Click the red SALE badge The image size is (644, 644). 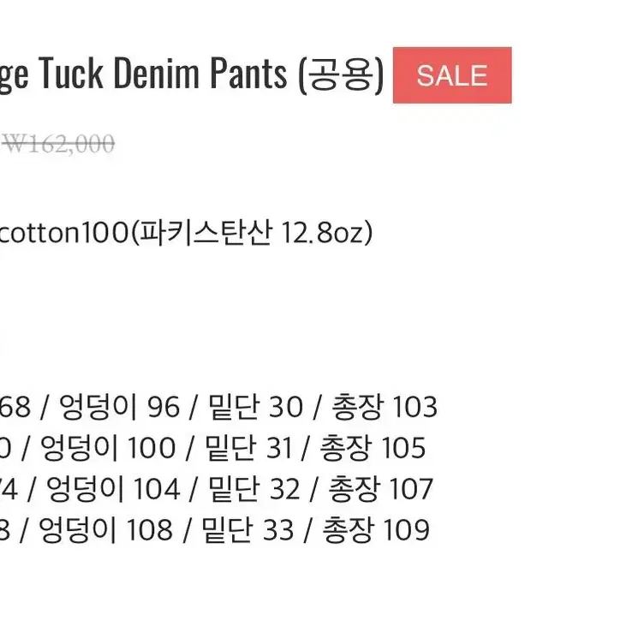pos(452,75)
